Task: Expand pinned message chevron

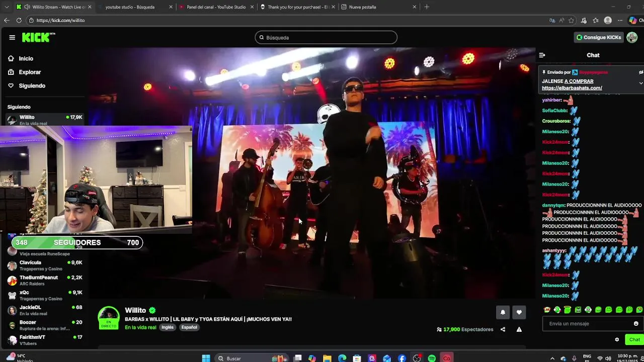Action: (x=640, y=83)
